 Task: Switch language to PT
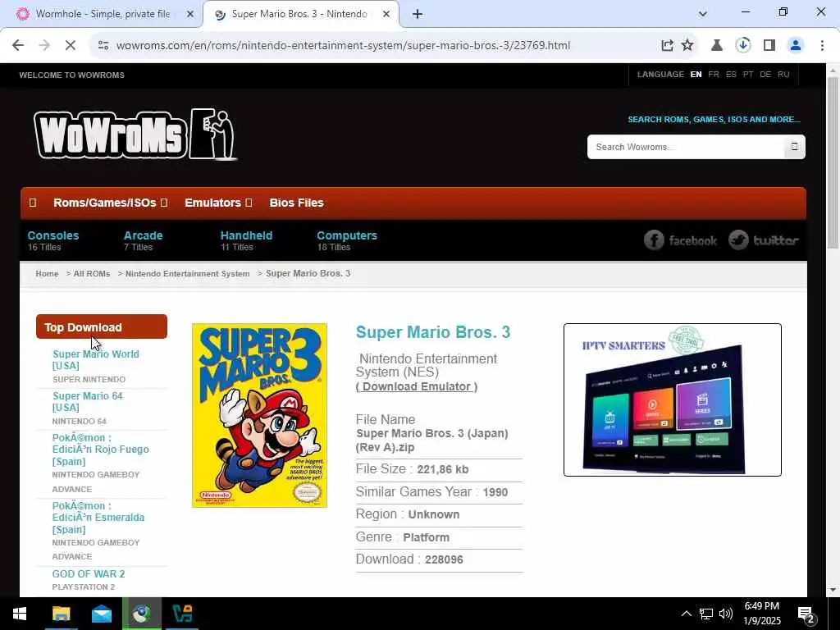click(748, 75)
